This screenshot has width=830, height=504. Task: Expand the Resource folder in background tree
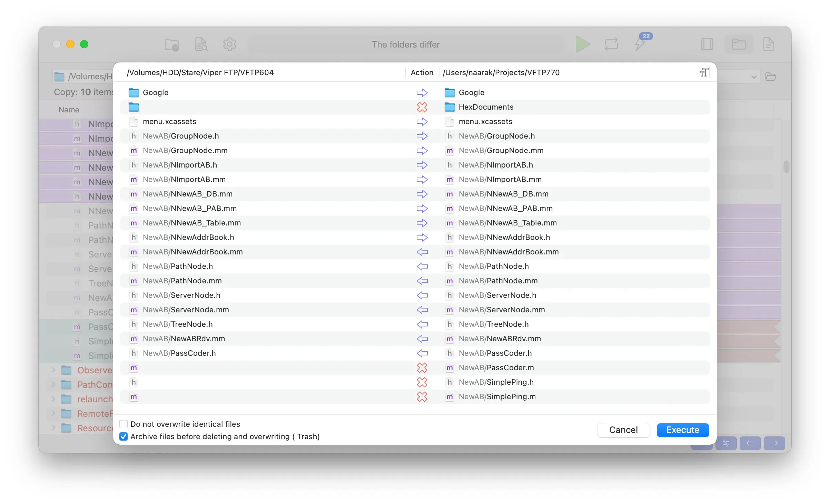[x=53, y=428]
